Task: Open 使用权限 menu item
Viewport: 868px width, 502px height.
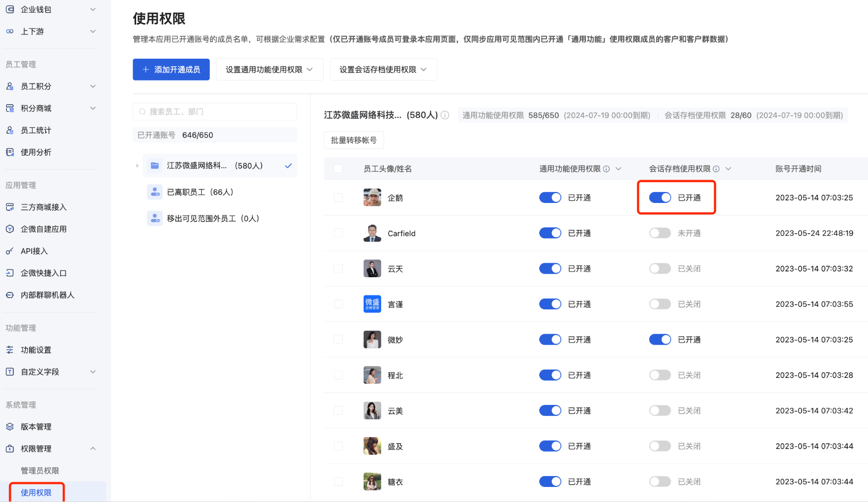Action: pos(36,493)
